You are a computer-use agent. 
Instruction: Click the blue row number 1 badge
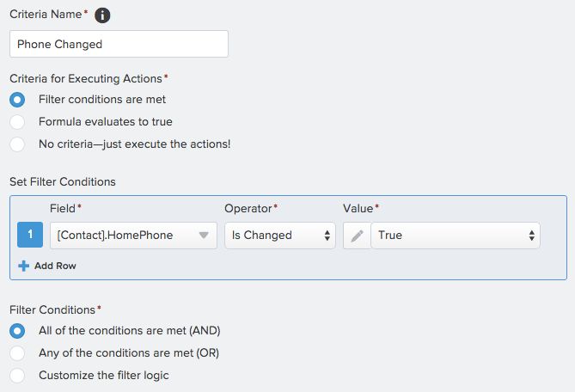click(30, 236)
